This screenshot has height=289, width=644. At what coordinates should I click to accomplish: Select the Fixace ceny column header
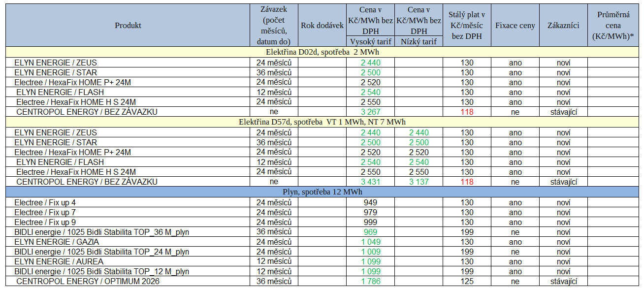pyautogui.click(x=515, y=26)
